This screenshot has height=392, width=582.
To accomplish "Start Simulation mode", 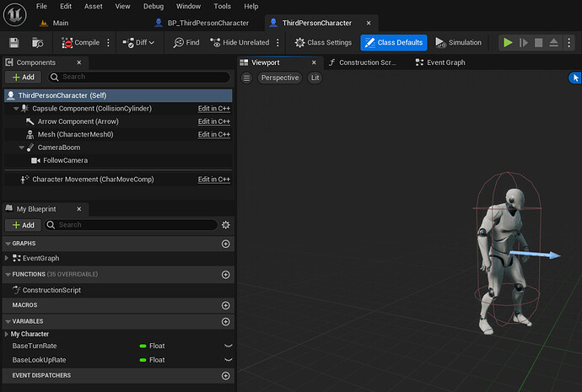I will point(458,43).
